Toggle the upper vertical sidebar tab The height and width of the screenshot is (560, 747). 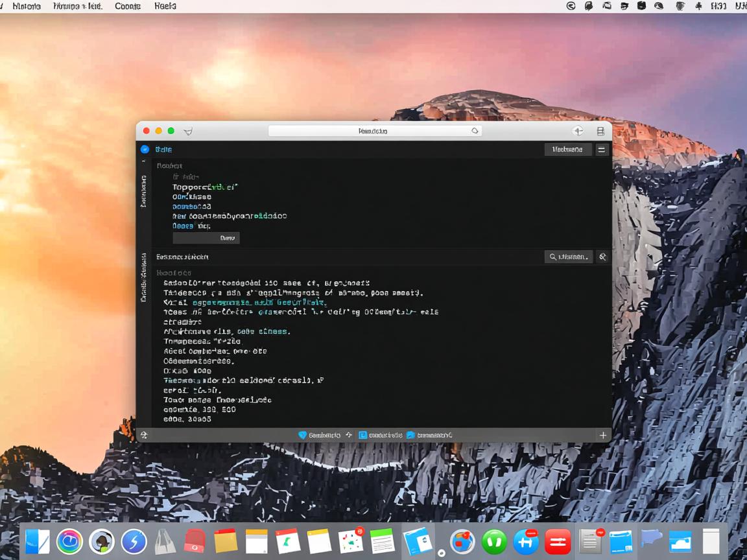click(143, 191)
